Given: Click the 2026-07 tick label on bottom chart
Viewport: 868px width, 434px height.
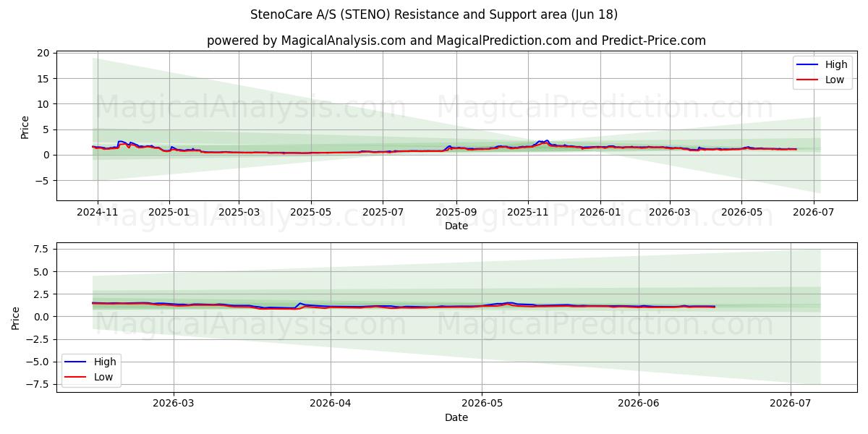Looking at the screenshot, I should (x=791, y=404).
